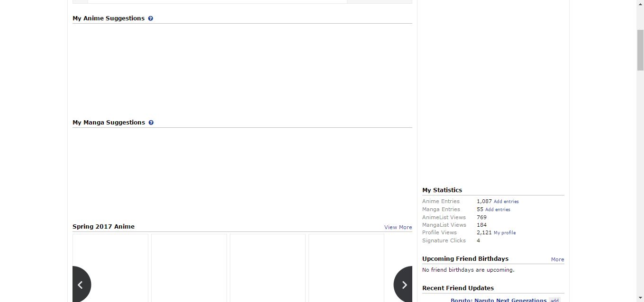644x302 pixels.
Task: Open More link for Upcoming Friend Birthdays
Action: [557, 259]
